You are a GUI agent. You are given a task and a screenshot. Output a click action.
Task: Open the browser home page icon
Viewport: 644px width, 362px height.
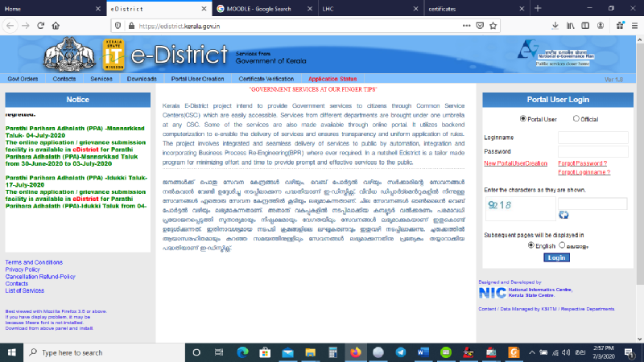point(56,26)
